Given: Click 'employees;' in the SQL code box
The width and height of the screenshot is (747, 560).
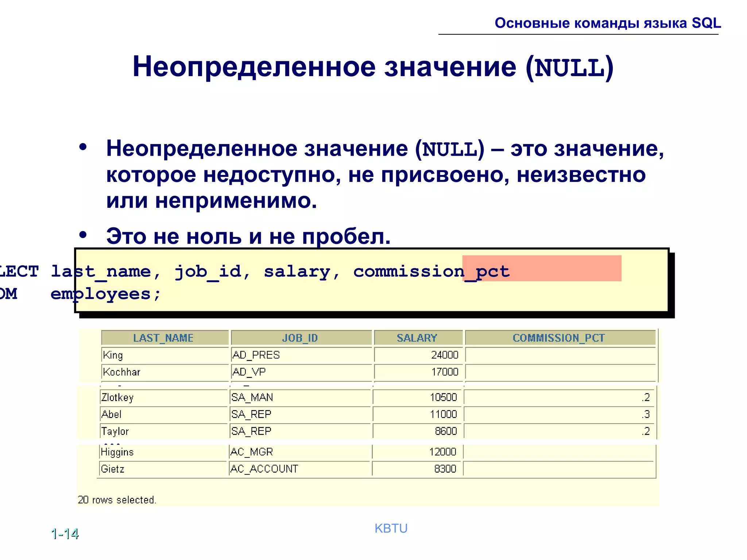Looking at the screenshot, I should [x=106, y=294].
